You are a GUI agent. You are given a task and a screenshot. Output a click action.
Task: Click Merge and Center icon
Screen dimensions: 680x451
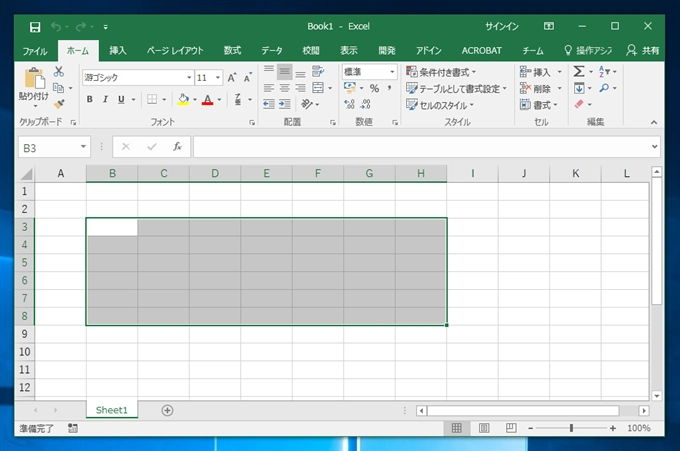pyautogui.click(x=318, y=88)
